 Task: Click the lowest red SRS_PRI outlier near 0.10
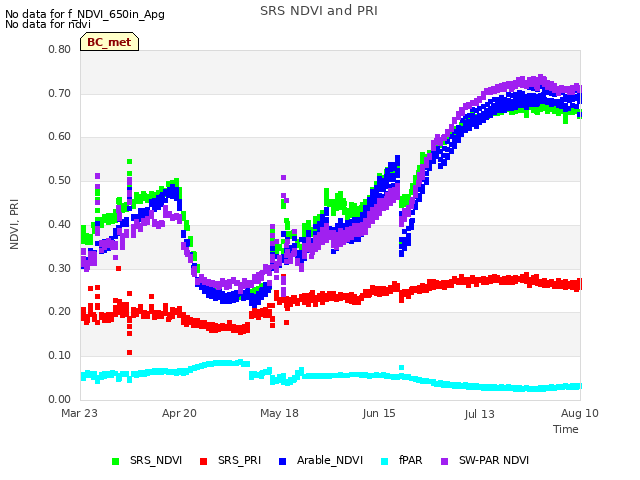point(129,352)
